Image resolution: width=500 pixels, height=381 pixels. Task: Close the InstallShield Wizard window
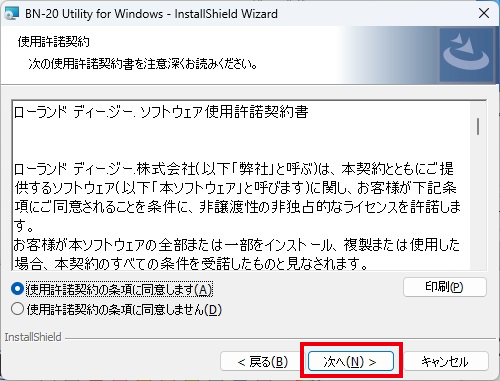tap(484, 14)
